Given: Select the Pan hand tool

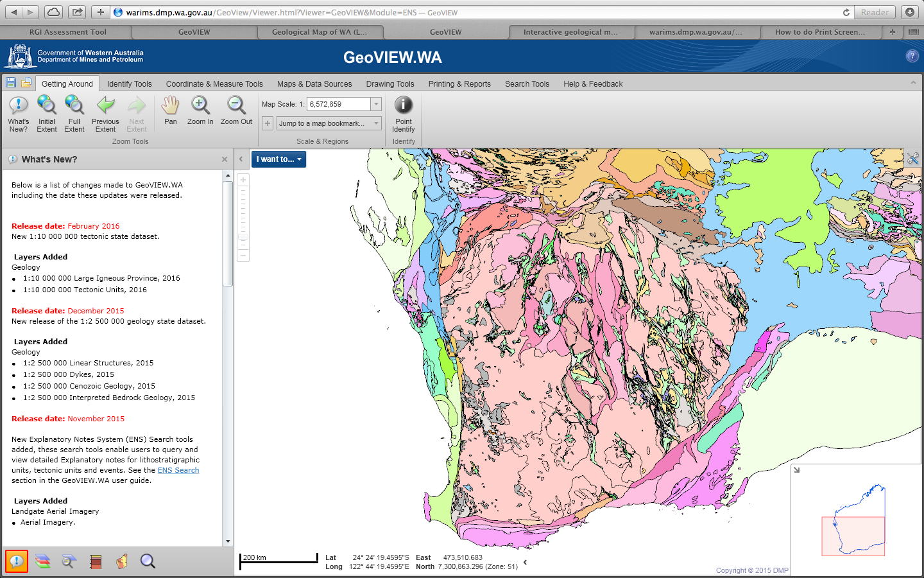Looking at the screenshot, I should pos(170,110).
